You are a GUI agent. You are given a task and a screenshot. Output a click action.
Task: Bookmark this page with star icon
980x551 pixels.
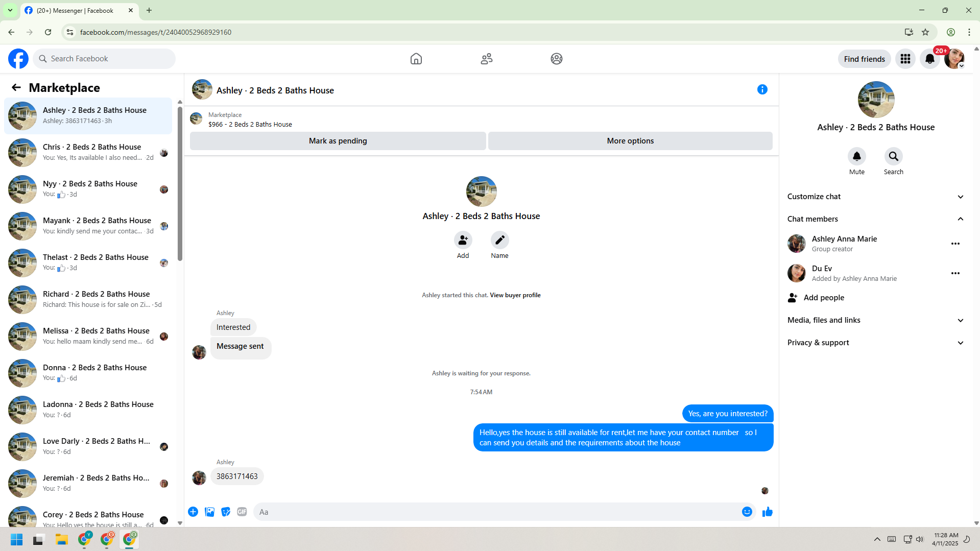coord(925,32)
